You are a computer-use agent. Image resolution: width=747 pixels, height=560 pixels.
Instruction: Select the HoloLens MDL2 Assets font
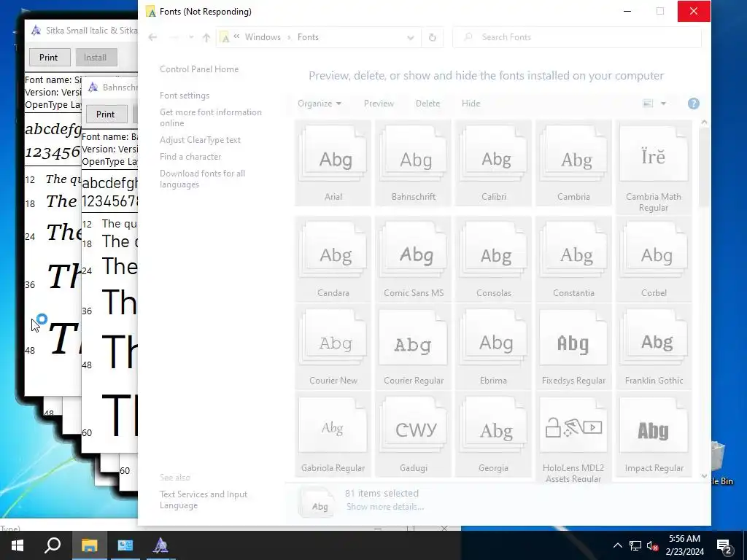point(573,437)
